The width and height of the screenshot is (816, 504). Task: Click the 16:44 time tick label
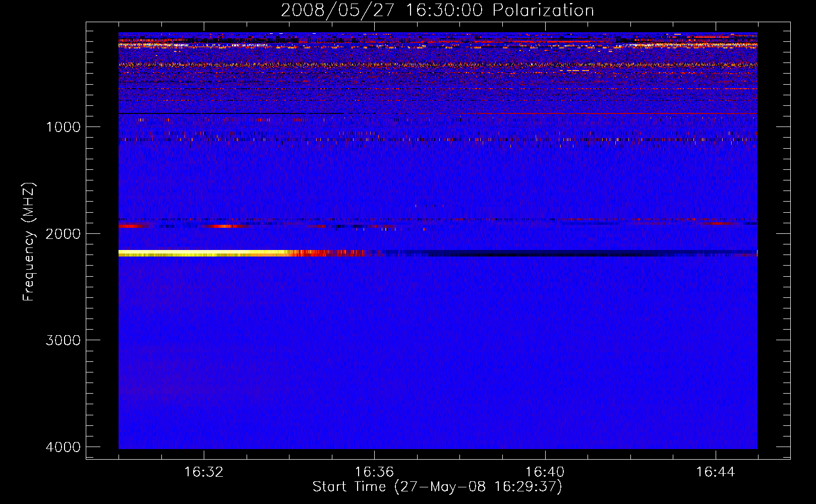point(716,472)
